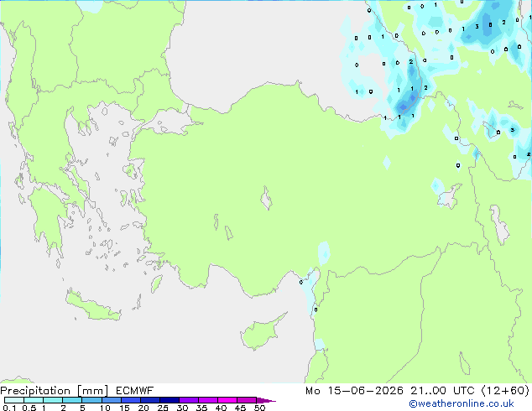The height and width of the screenshot is (411, 532).
Task: Select the 1–2 mm legend swatch
Action: [53, 400]
